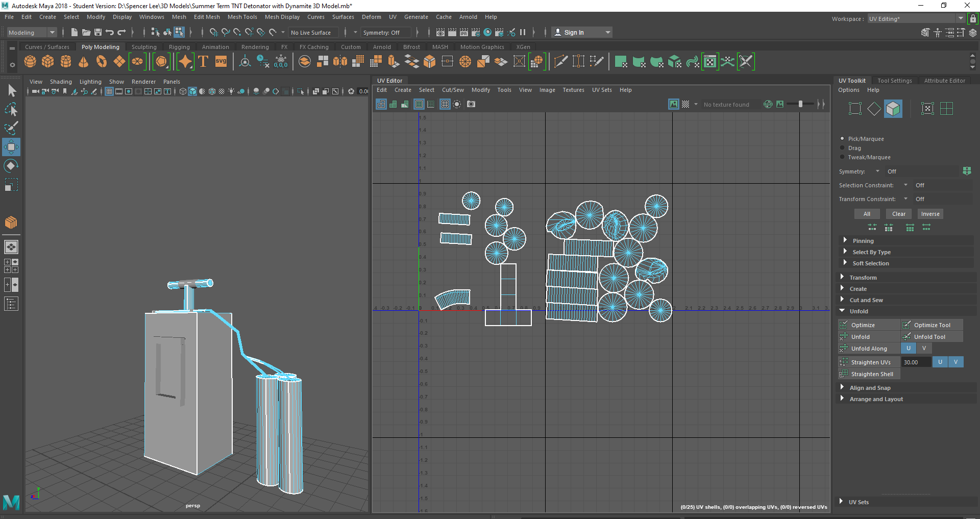The height and width of the screenshot is (519, 980).
Task: Click the Save scene icon
Action: pyautogui.click(x=98, y=33)
